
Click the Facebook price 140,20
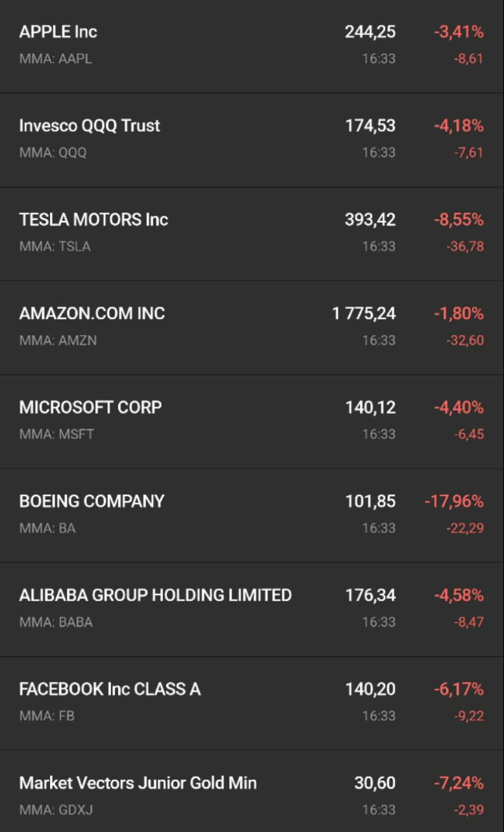pyautogui.click(x=370, y=689)
